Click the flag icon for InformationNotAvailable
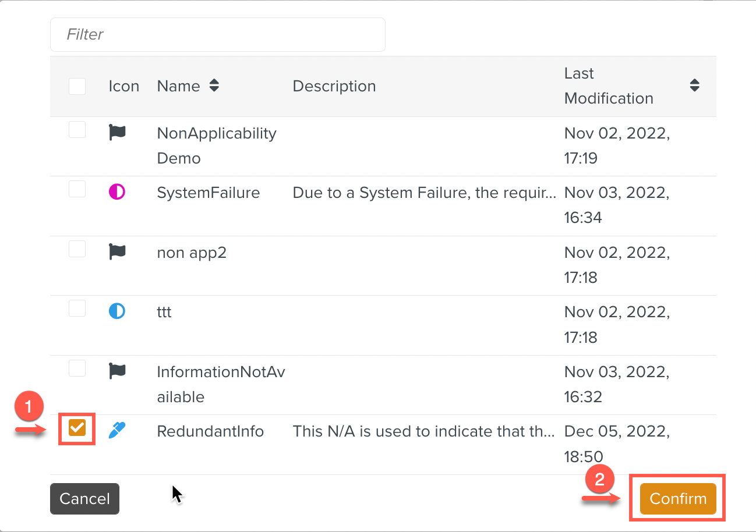 [117, 371]
